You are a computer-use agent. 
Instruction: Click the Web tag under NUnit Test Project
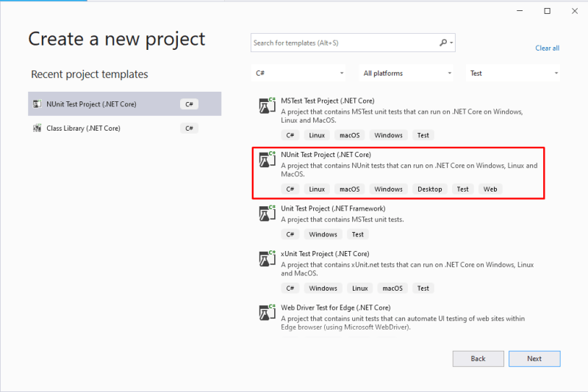(490, 189)
